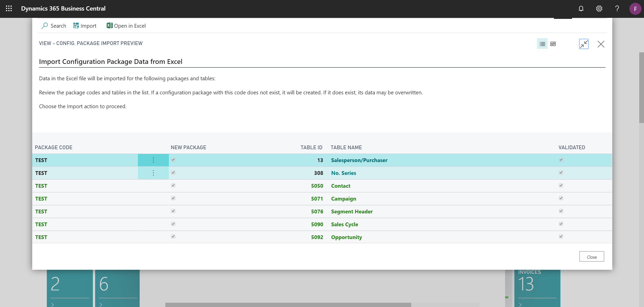644x307 pixels.
Task: Toggle the New Package checkbox for No. Series
Action: [x=173, y=172]
